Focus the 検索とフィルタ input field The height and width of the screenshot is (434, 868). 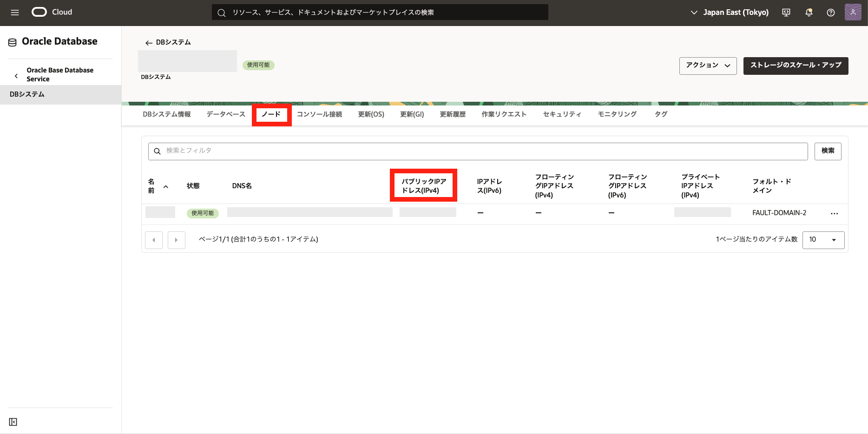pos(479,151)
